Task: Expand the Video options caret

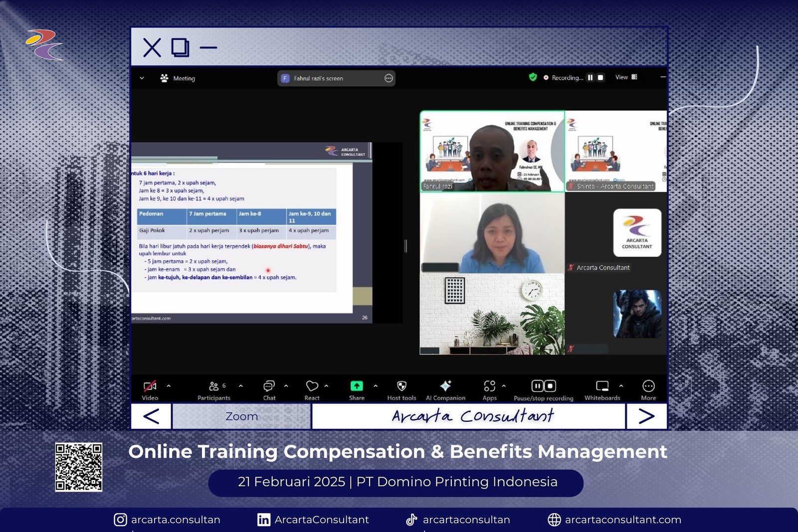Action: click(x=169, y=386)
